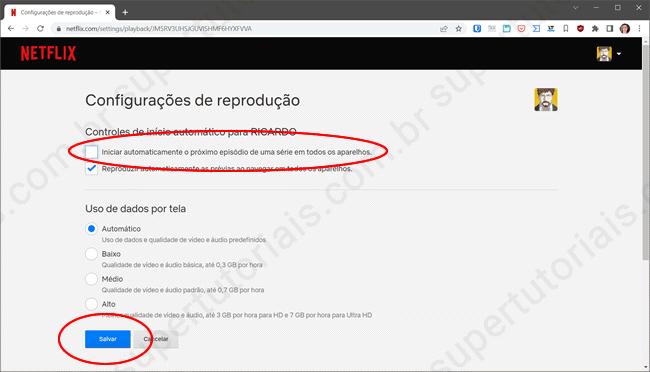Click the 'Uso de dados por tela' heading
Screen dimensions: 650x372
(136, 209)
